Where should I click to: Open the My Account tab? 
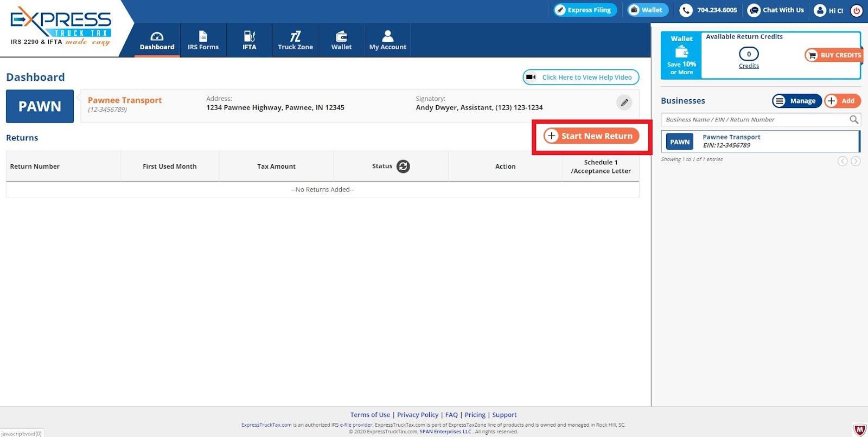pos(387,41)
